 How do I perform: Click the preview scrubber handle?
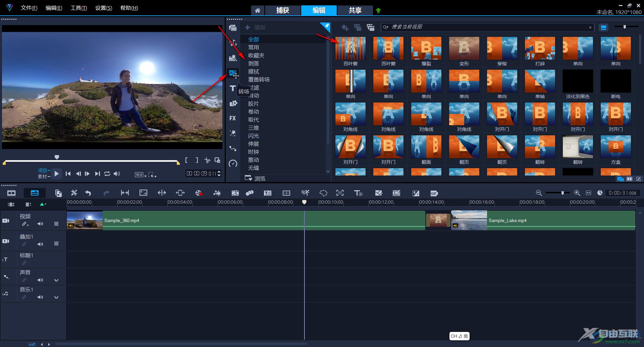(57, 157)
